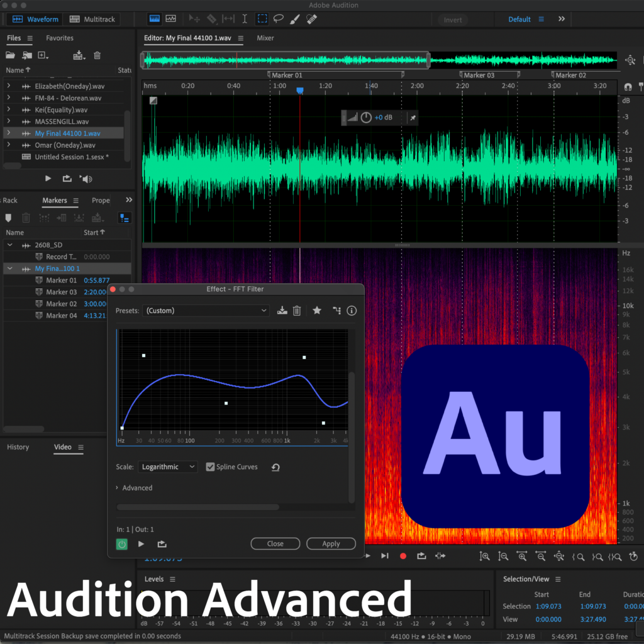The width and height of the screenshot is (644, 644).
Task: Open the Favorites tab
Action: coord(60,38)
